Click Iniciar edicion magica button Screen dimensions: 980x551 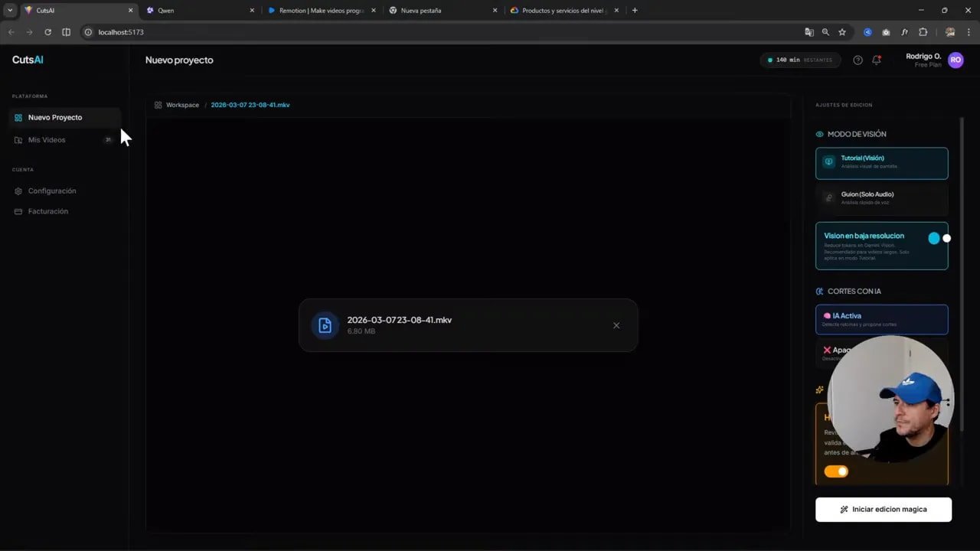coord(884,509)
